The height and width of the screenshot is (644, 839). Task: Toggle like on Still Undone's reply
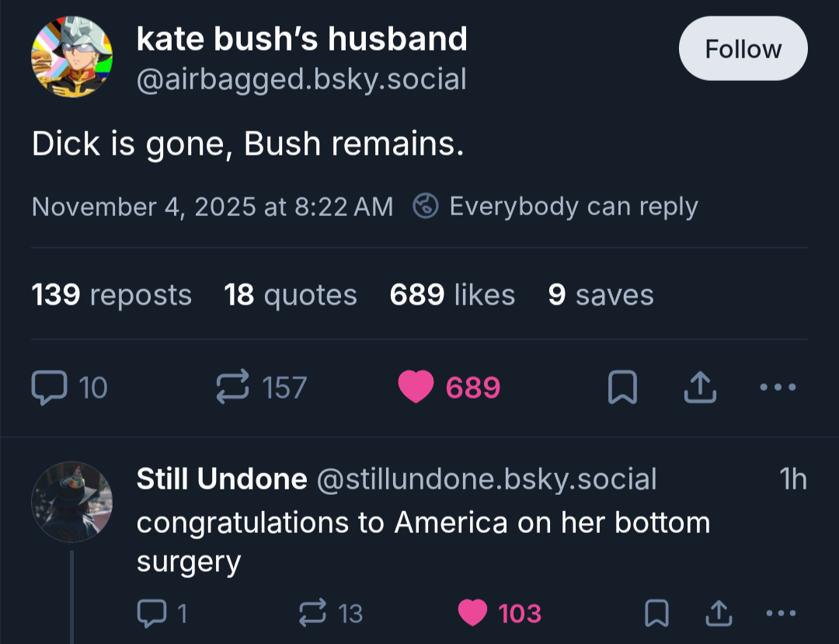pyautogui.click(x=472, y=614)
